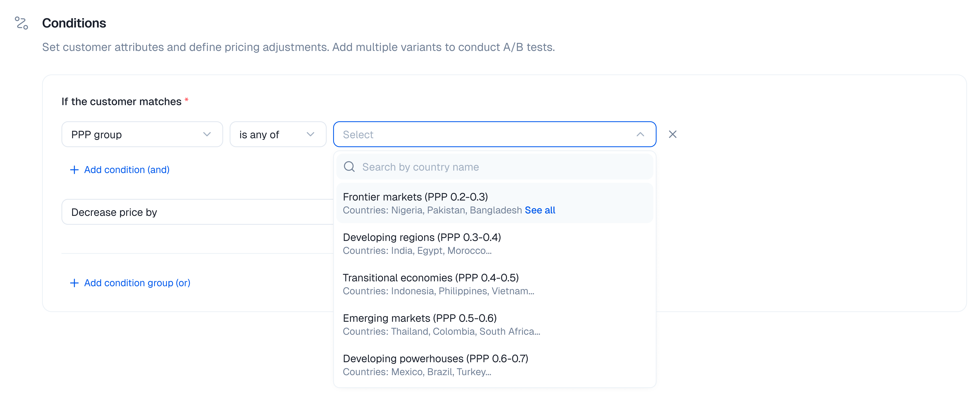Click plus icon beside Add condition (and)
980x401 pixels.
74,170
